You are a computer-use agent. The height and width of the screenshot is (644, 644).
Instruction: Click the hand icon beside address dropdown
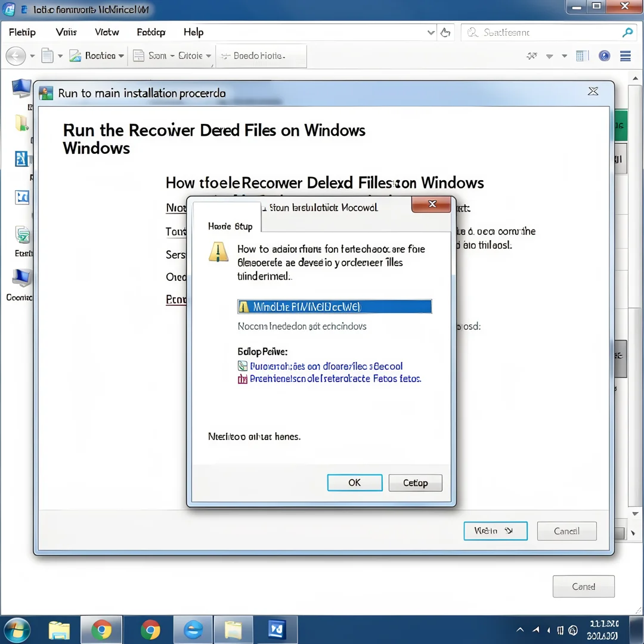tap(445, 32)
